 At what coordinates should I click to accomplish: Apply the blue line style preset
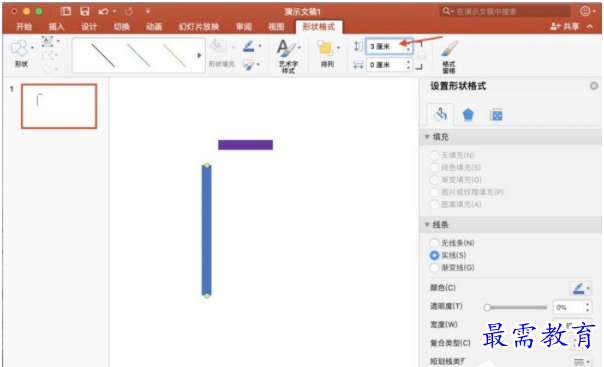point(138,55)
